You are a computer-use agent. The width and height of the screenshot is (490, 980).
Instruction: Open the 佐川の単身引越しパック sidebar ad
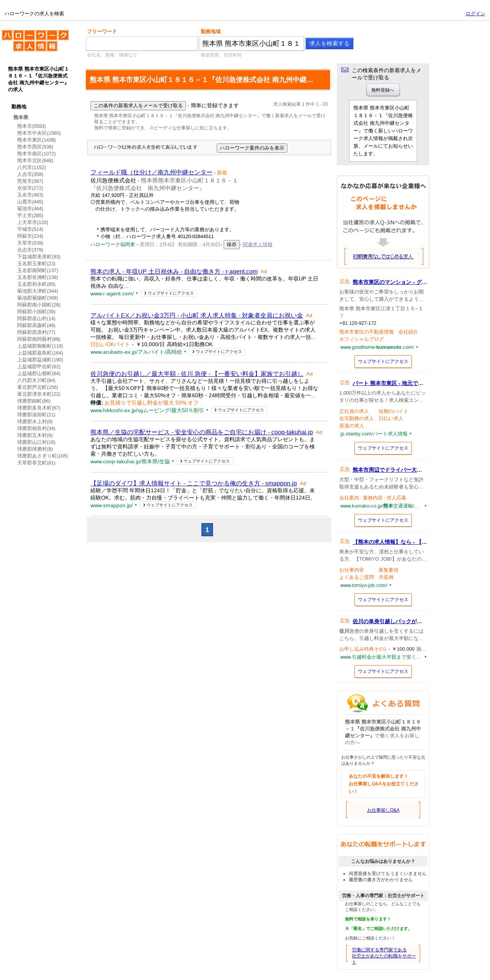pyautogui.click(x=387, y=621)
